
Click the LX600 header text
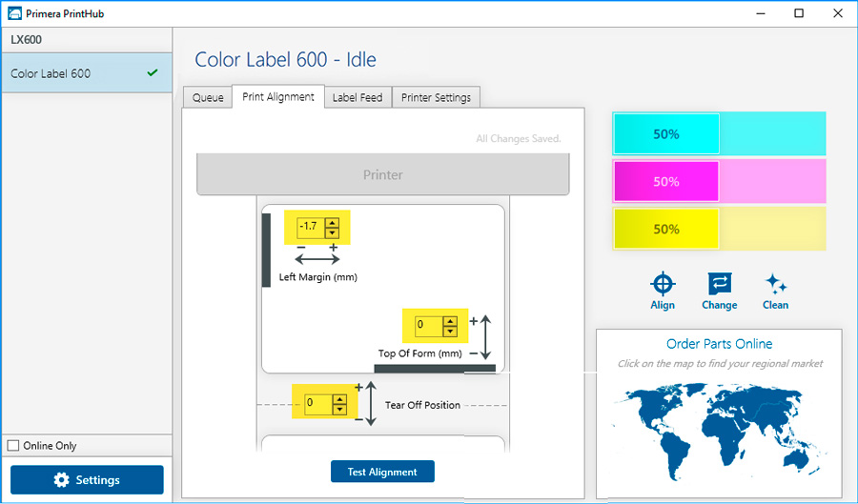point(27,40)
